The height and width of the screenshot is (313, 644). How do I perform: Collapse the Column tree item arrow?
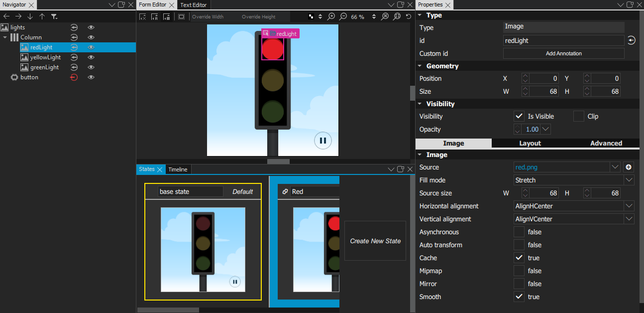click(x=5, y=37)
